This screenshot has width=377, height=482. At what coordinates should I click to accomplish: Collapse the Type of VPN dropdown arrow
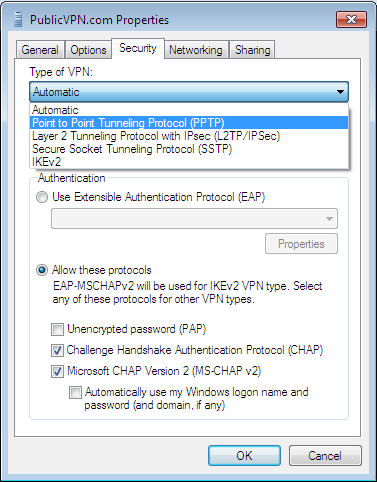tap(340, 92)
